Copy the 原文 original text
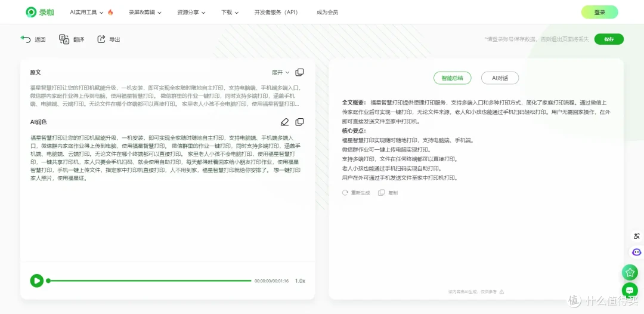Image resolution: width=644 pixels, height=314 pixels. [x=300, y=72]
